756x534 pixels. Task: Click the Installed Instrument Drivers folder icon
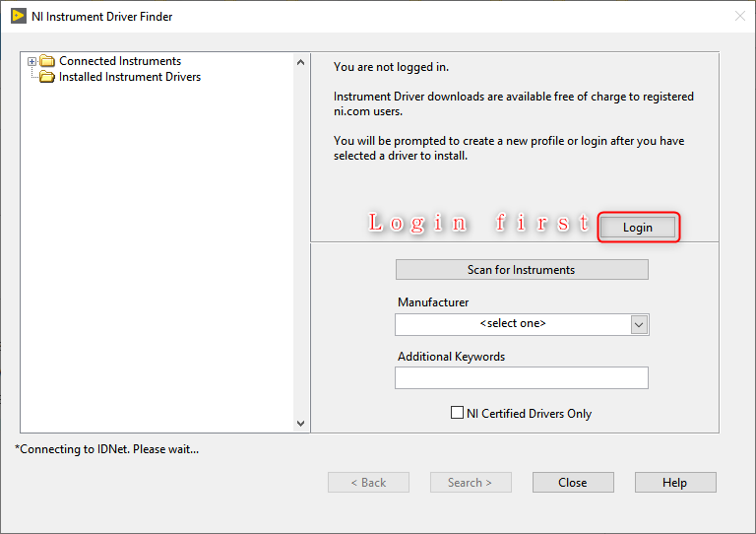tap(47, 77)
